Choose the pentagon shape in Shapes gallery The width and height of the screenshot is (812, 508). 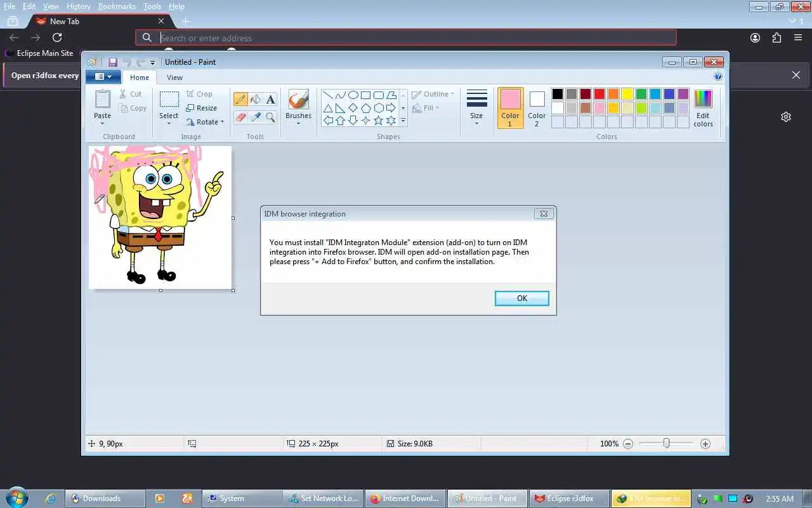pyautogui.click(x=366, y=108)
